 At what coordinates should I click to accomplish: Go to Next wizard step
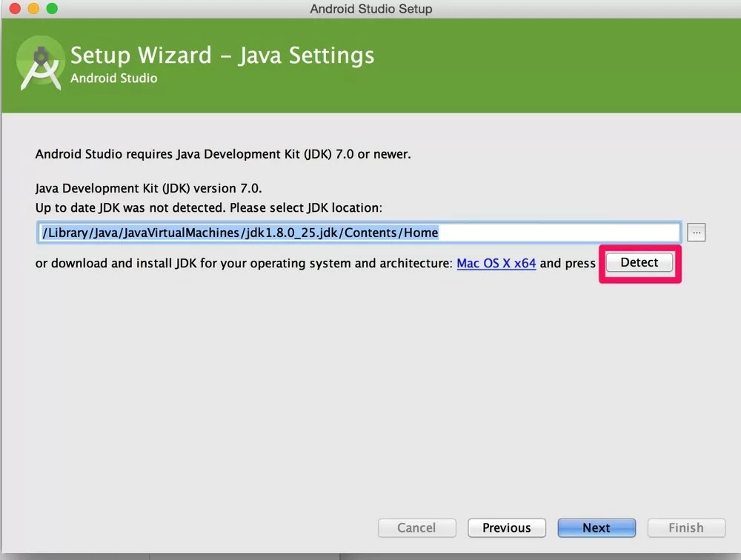[597, 528]
